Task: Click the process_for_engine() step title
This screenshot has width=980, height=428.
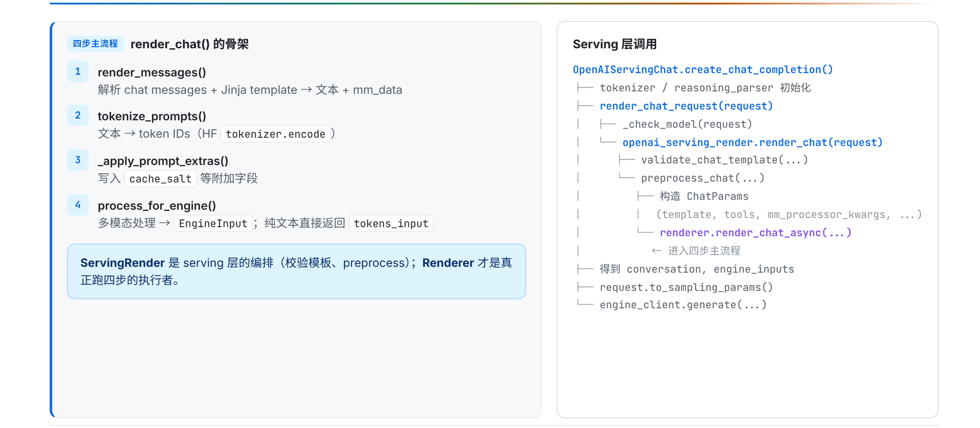Action: click(x=157, y=206)
